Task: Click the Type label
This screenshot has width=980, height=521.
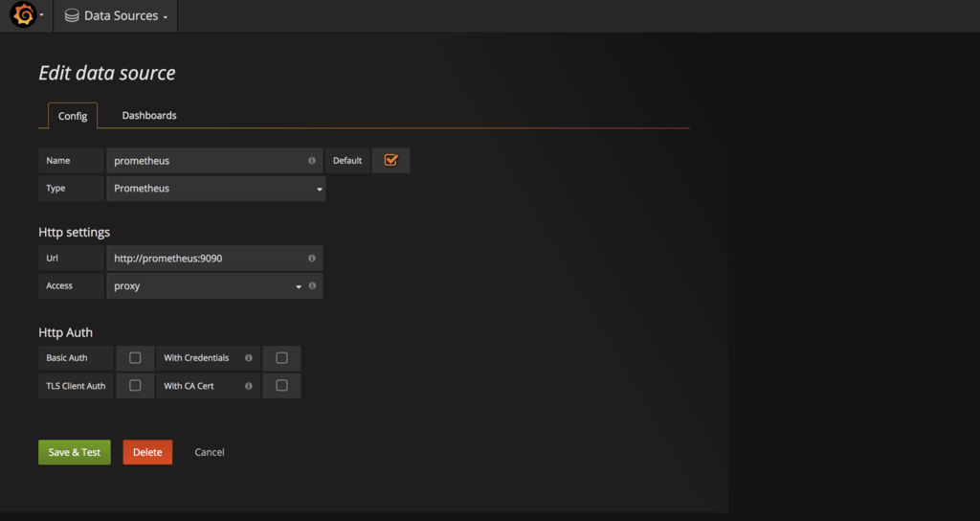Action: tap(56, 189)
